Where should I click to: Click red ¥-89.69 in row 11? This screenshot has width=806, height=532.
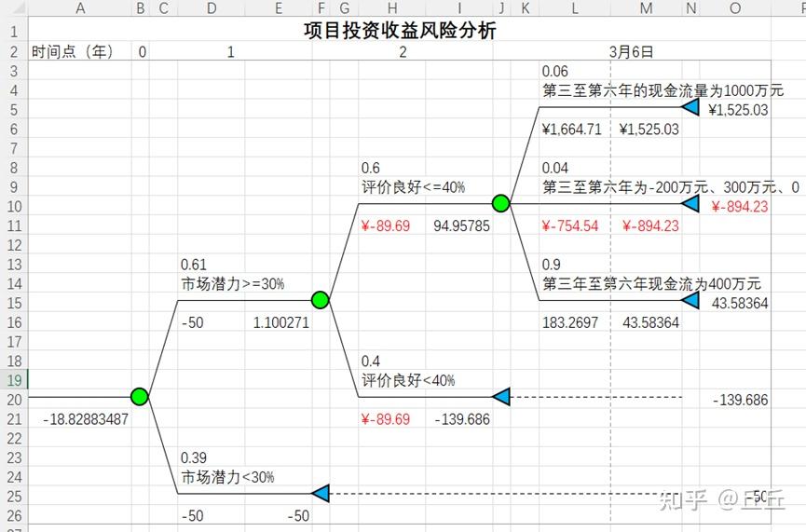(386, 225)
